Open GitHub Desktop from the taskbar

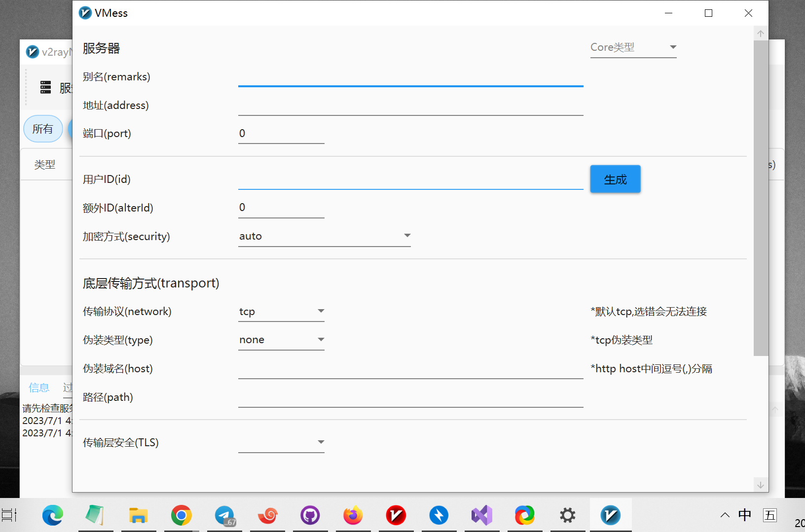(x=310, y=516)
